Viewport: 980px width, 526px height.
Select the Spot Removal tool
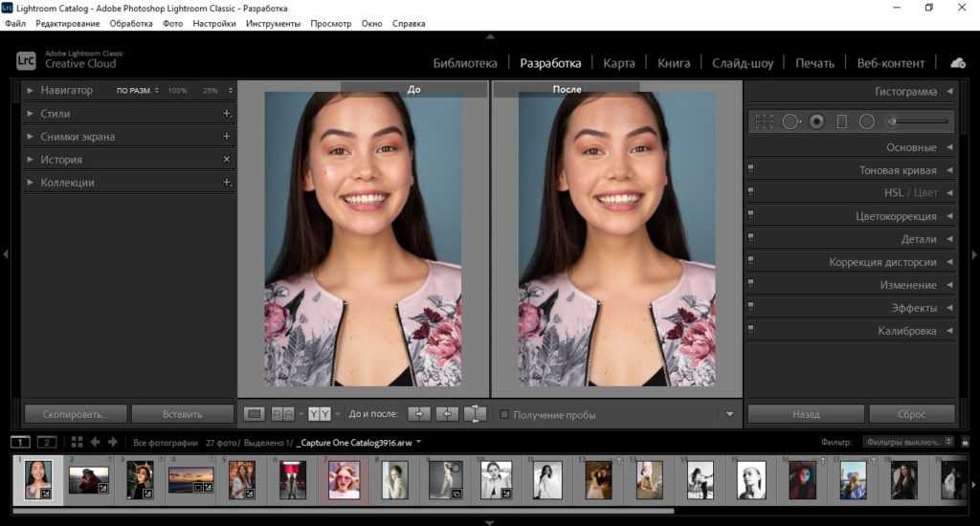pyautogui.click(x=791, y=121)
